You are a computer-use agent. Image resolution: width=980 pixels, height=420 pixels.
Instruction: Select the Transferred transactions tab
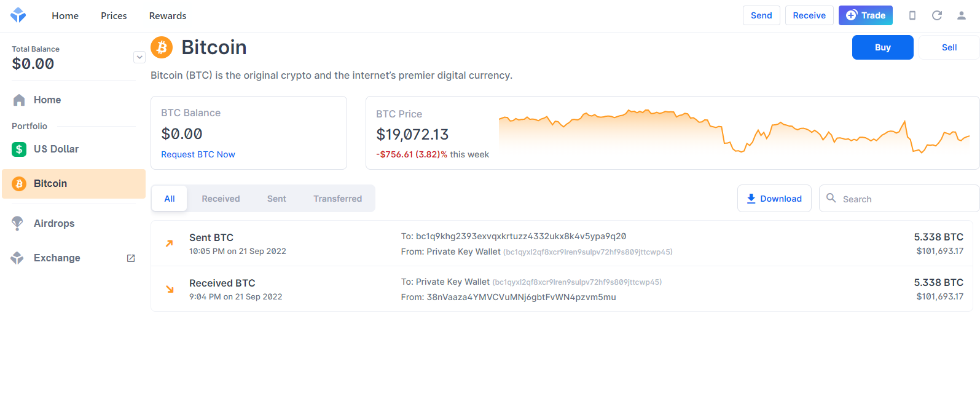point(338,199)
